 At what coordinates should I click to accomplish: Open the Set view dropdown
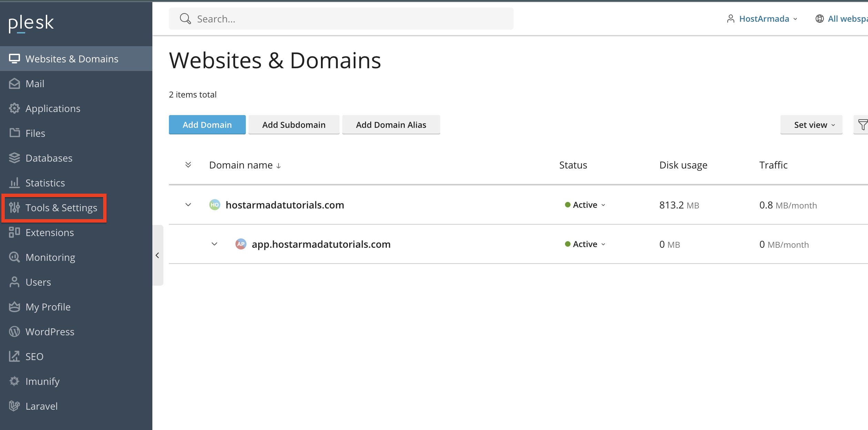pyautogui.click(x=811, y=125)
